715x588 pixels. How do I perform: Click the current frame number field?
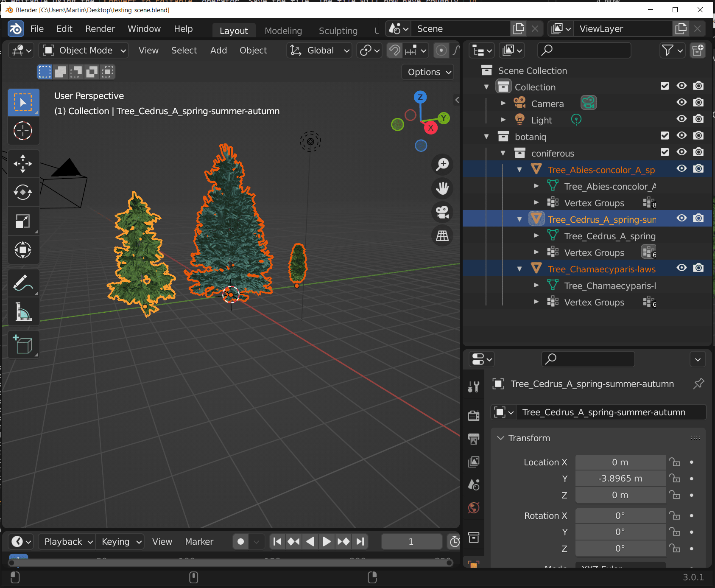(x=411, y=541)
